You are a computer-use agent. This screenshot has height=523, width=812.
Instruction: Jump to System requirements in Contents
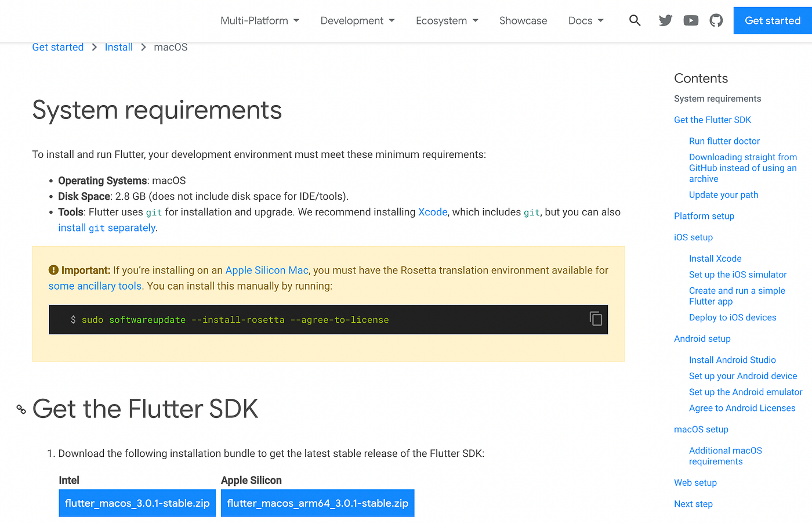(x=717, y=99)
